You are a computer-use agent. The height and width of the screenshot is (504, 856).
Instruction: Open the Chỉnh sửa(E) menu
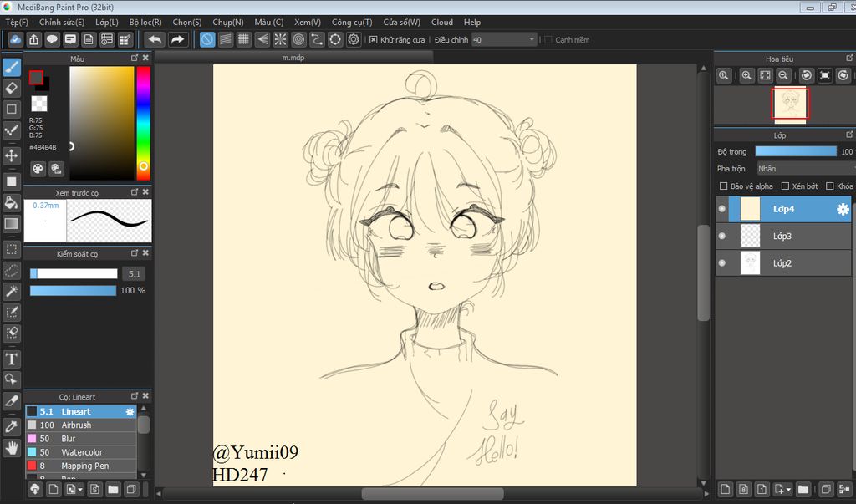pos(62,23)
